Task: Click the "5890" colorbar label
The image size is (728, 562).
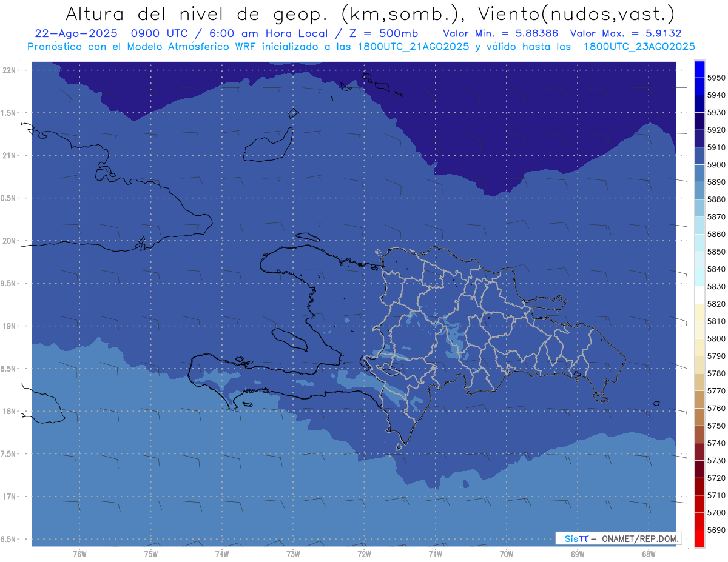Action: point(716,182)
